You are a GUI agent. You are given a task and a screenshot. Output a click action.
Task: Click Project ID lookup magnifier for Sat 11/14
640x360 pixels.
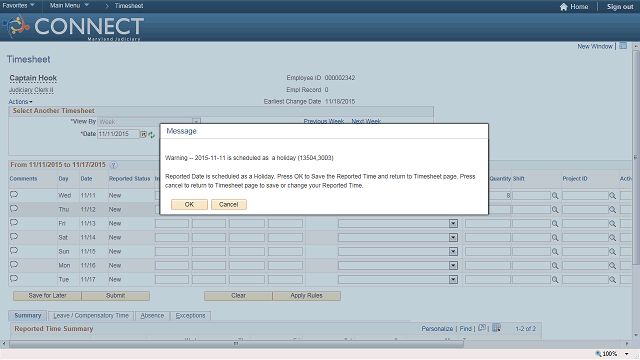pos(613,238)
